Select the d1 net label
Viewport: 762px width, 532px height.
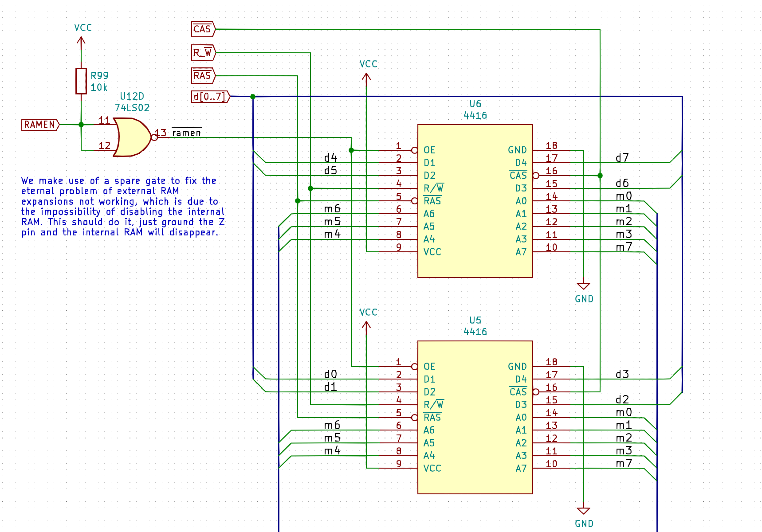coord(330,387)
